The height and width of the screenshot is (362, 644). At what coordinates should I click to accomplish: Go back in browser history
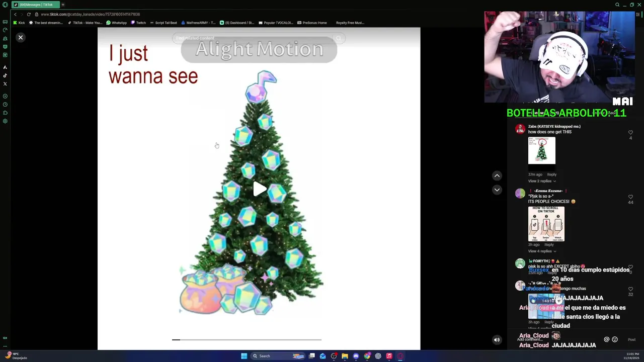(15, 14)
